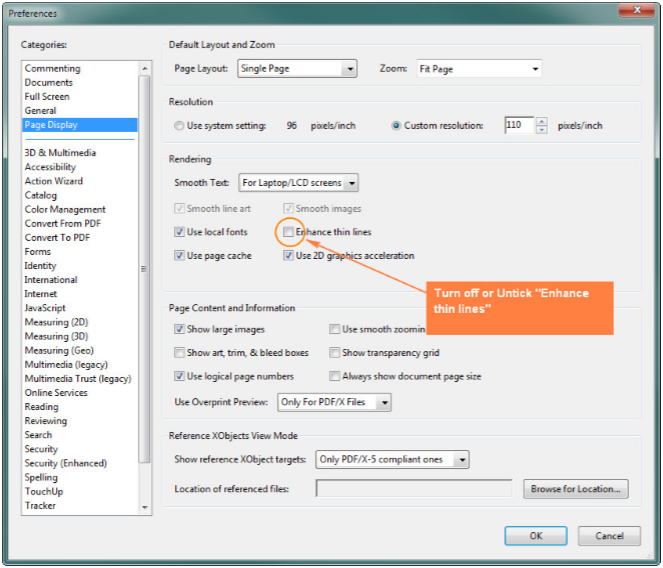Image resolution: width=663 pixels, height=568 pixels.
Task: Decrease custom resolution with down arrow
Action: pos(542,129)
